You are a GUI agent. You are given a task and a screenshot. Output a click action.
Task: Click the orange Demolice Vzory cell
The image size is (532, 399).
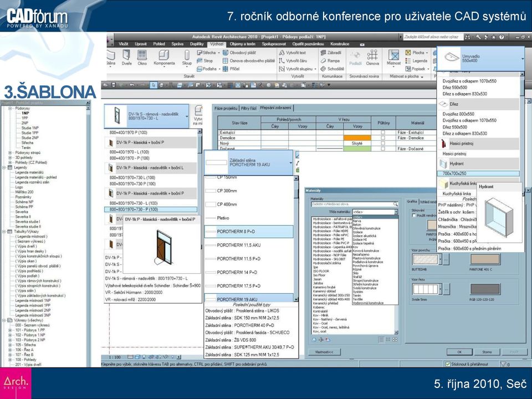tap(357, 138)
